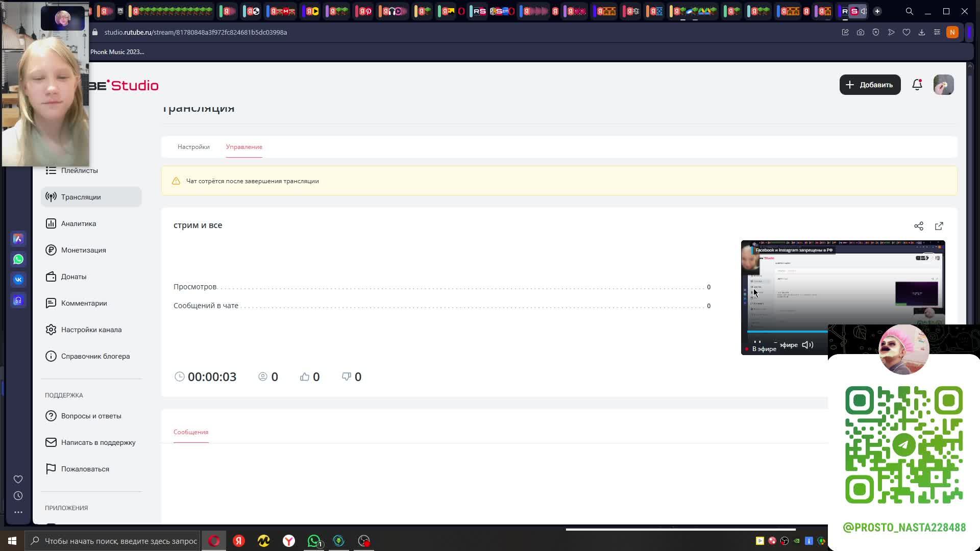
Task: Switch to the Настройки tab
Action: (x=193, y=147)
